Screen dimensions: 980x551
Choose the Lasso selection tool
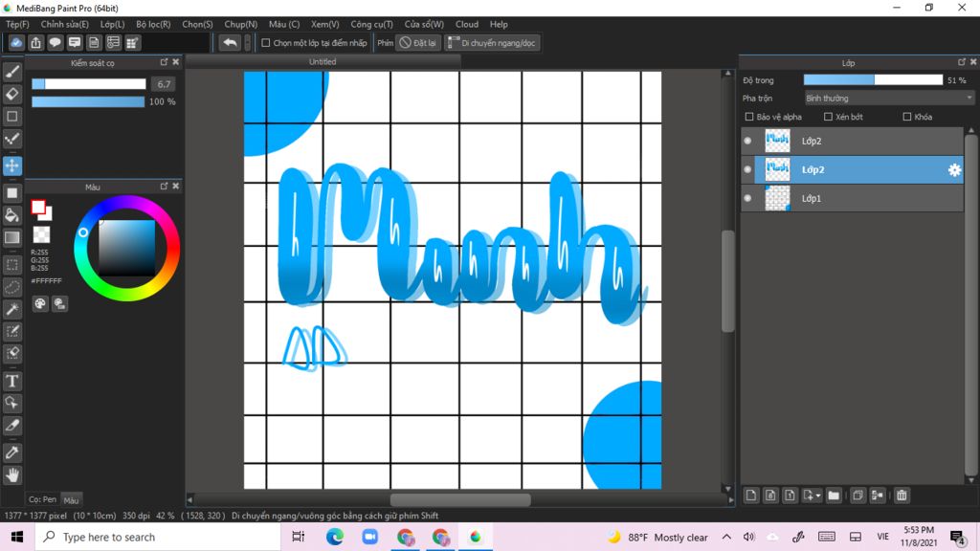tap(11, 287)
